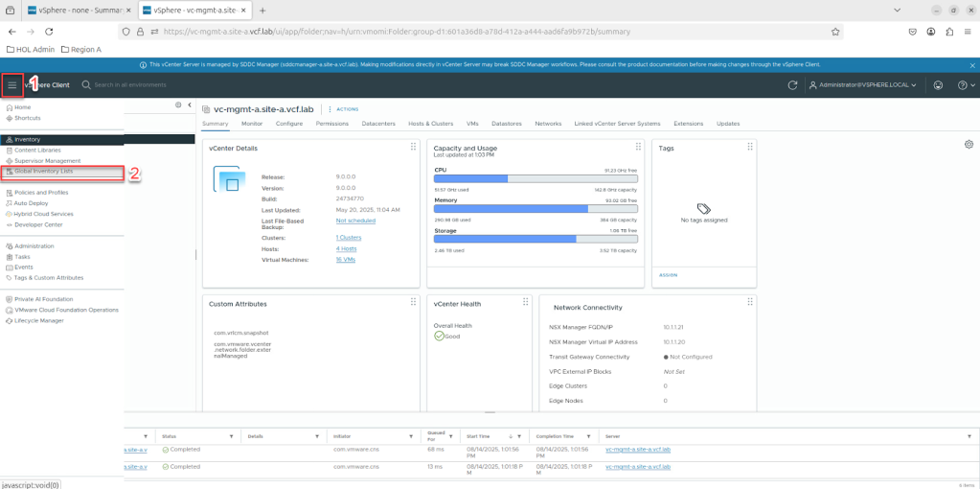This screenshot has width=980, height=489.
Task: Click ASSIGN in the Tags card
Action: pyautogui.click(x=668, y=275)
